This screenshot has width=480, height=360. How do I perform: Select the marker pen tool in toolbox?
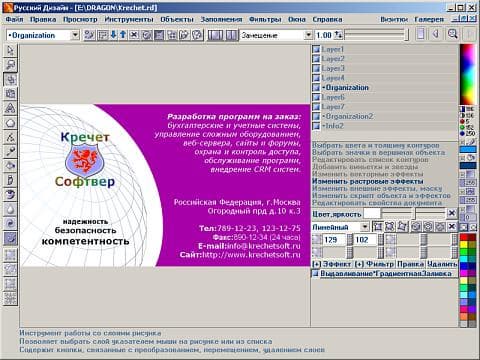(10, 180)
